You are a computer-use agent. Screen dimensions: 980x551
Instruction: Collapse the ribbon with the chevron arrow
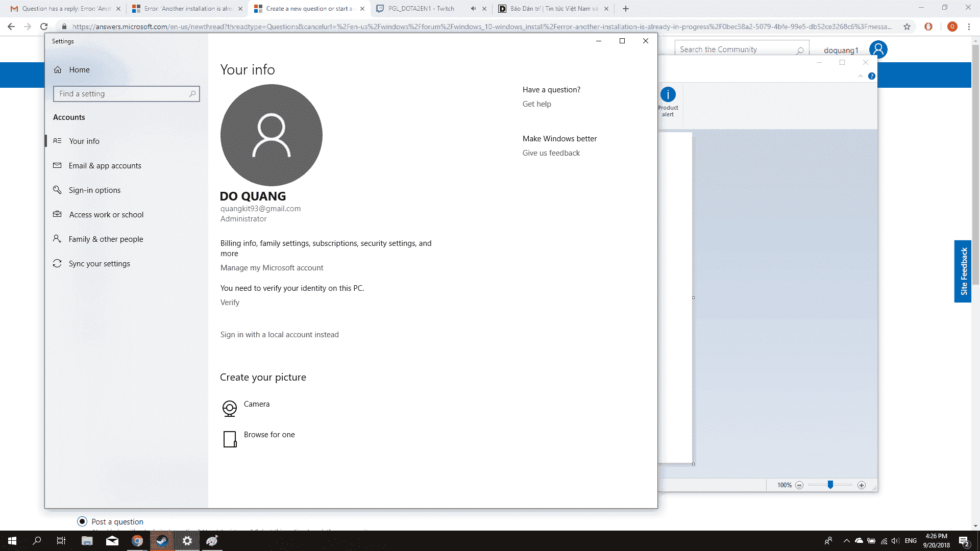pos(861,76)
